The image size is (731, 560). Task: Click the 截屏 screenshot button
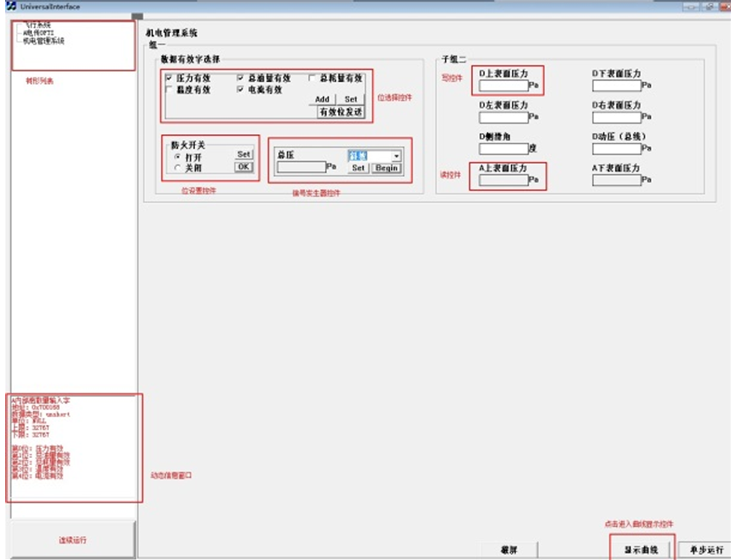coord(509,550)
